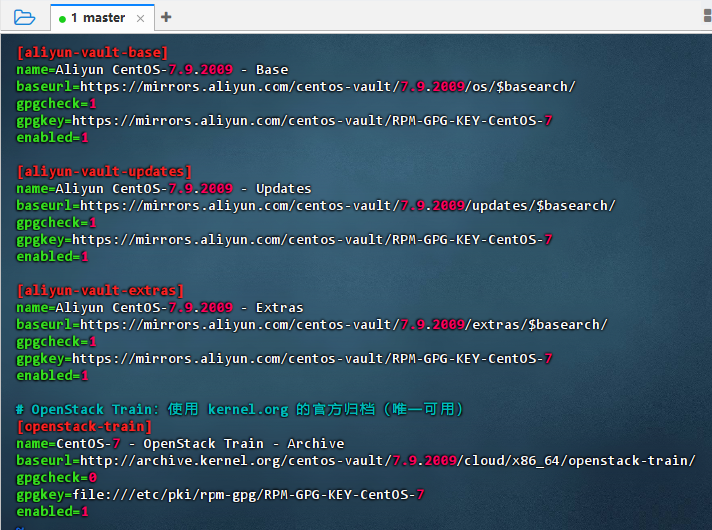Select the [aliyun-vault-updates] section header
This screenshot has height=530, width=712.
pos(104,172)
